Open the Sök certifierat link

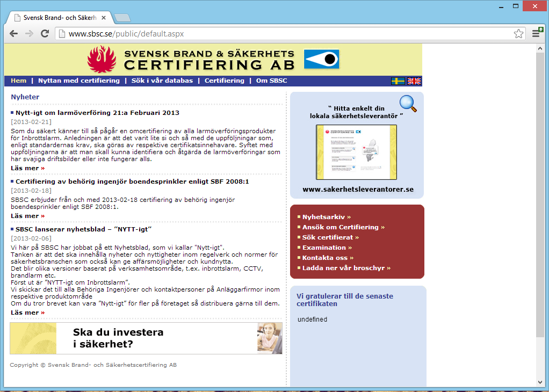[x=330, y=237]
